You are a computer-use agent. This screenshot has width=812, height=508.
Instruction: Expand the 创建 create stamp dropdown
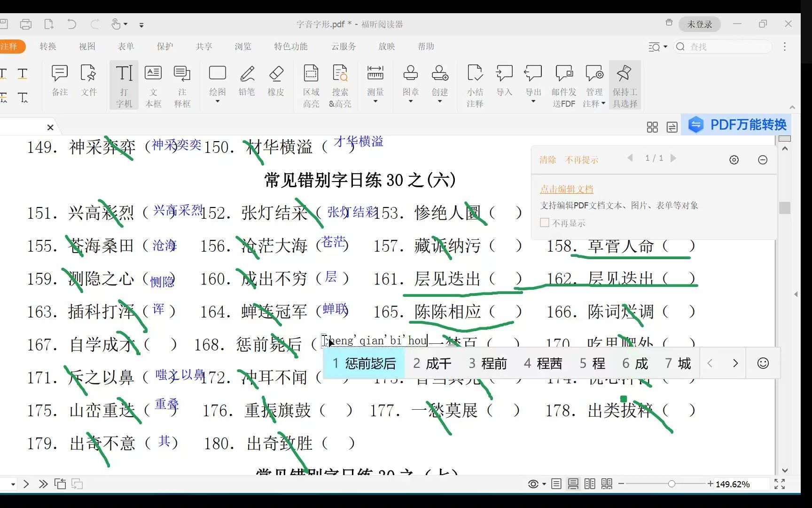coord(440,101)
